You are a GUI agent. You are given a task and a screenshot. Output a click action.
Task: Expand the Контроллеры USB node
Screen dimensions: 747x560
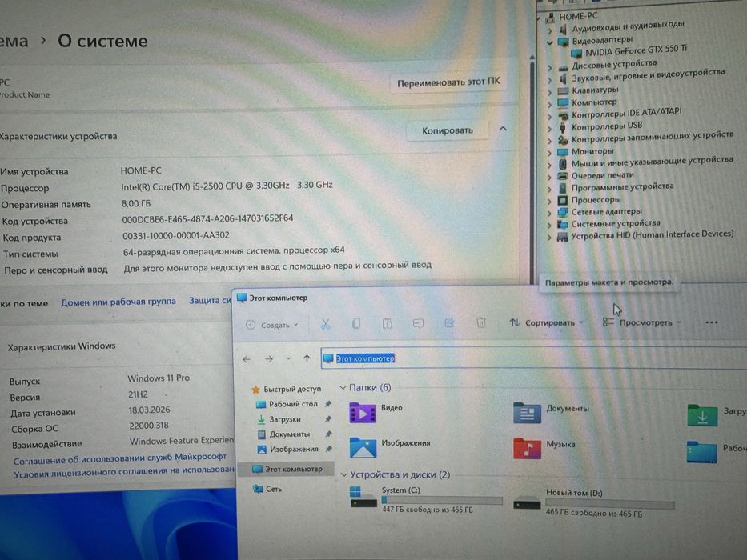tap(550, 129)
